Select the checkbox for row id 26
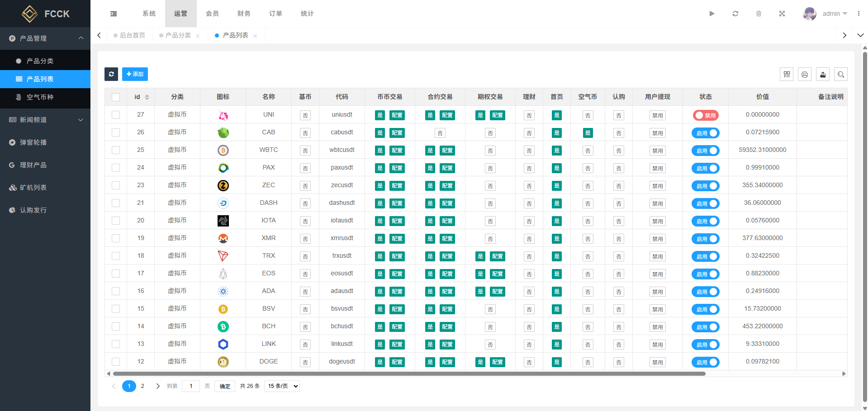The height and width of the screenshot is (411, 868). tap(116, 132)
